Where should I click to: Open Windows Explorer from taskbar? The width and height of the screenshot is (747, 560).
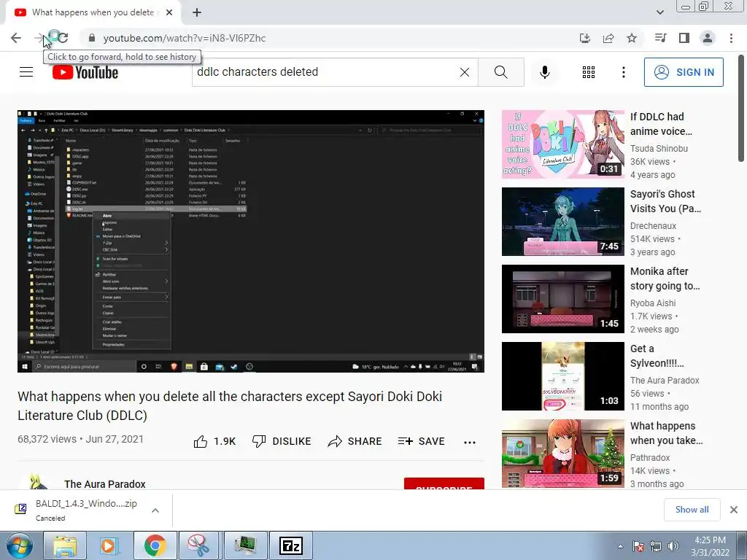[64, 545]
